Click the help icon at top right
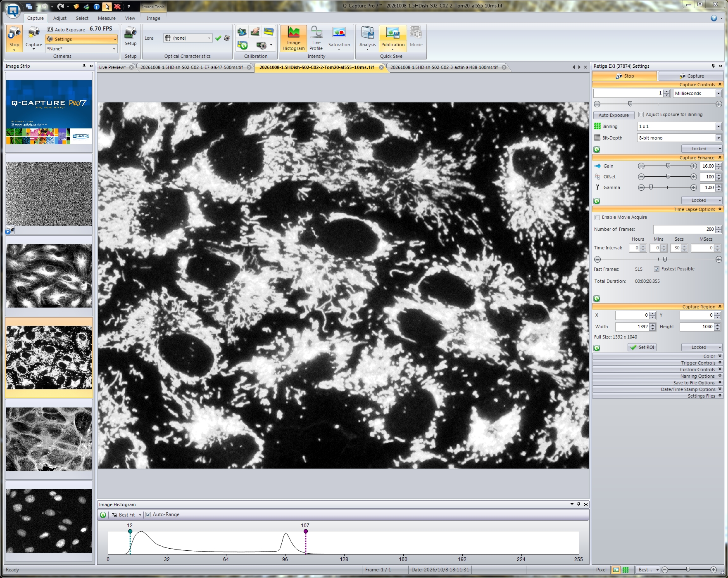The height and width of the screenshot is (578, 728). [x=714, y=18]
